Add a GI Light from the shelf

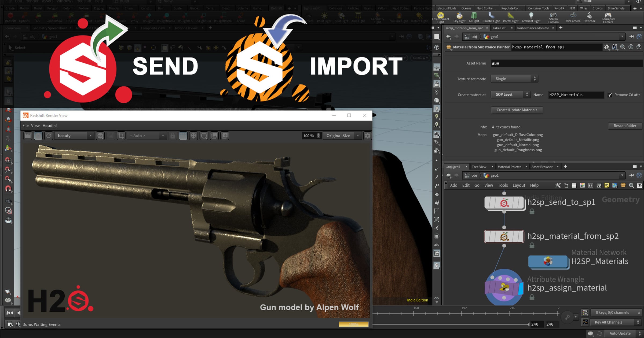(x=474, y=18)
